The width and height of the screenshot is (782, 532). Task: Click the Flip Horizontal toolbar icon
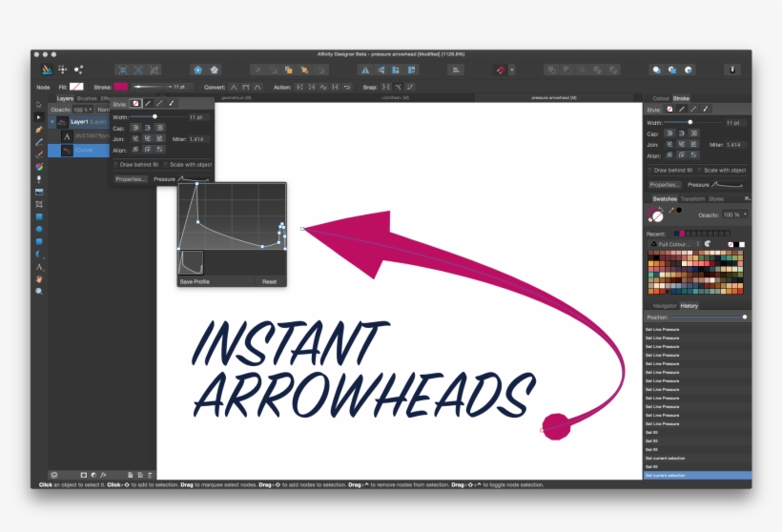(365, 70)
